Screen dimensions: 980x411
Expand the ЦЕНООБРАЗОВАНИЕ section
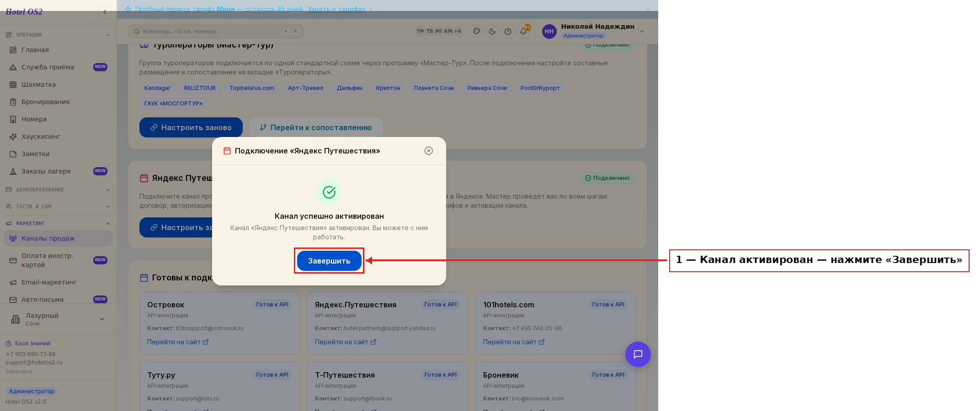click(58, 190)
